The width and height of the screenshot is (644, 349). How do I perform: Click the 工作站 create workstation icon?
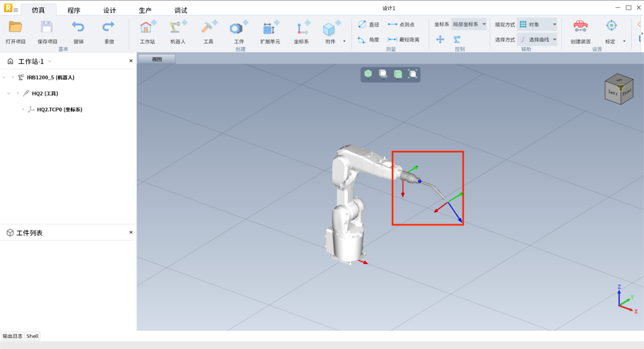point(148,28)
